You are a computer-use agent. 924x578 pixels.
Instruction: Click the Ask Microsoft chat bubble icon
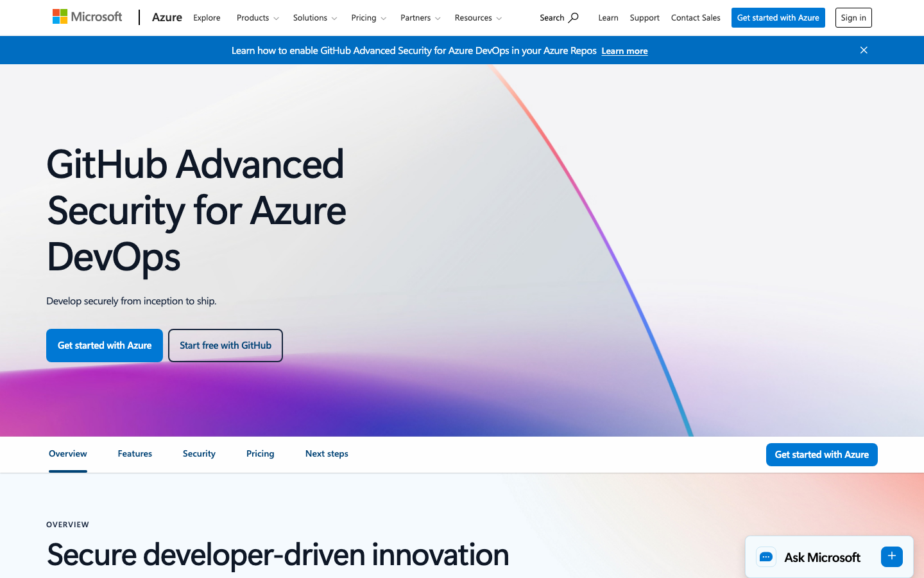coord(766,557)
